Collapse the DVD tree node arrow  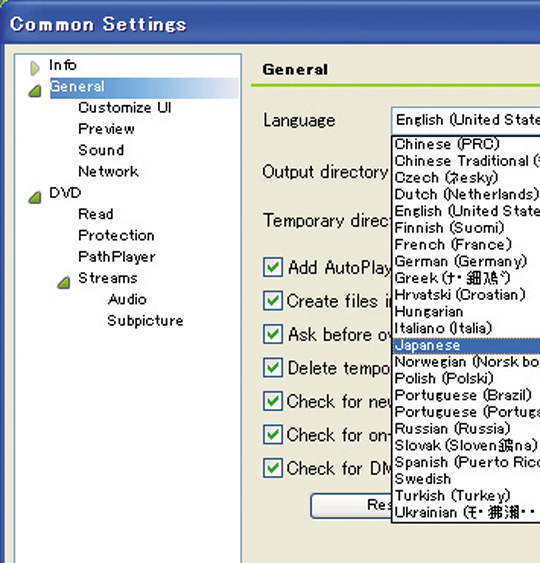pyautogui.click(x=34, y=197)
